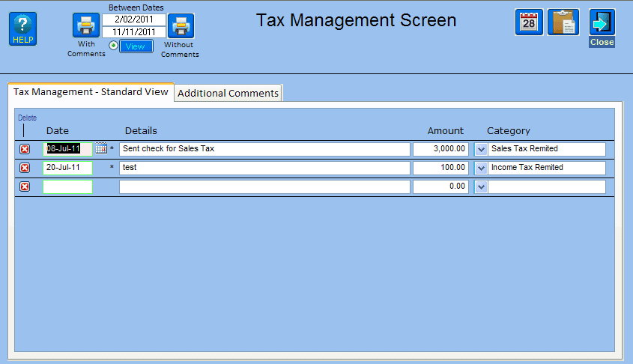Switch to Additional Comments tab
Screen dimensions: 633x364
pyautogui.click(x=228, y=93)
